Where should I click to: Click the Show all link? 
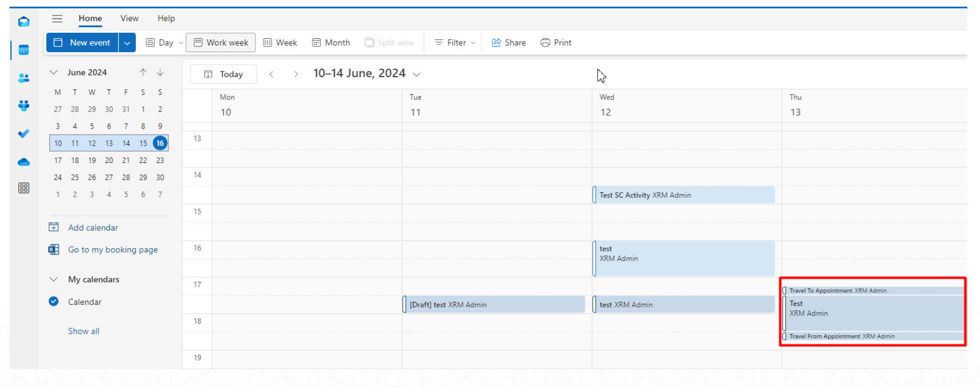pyautogui.click(x=84, y=331)
